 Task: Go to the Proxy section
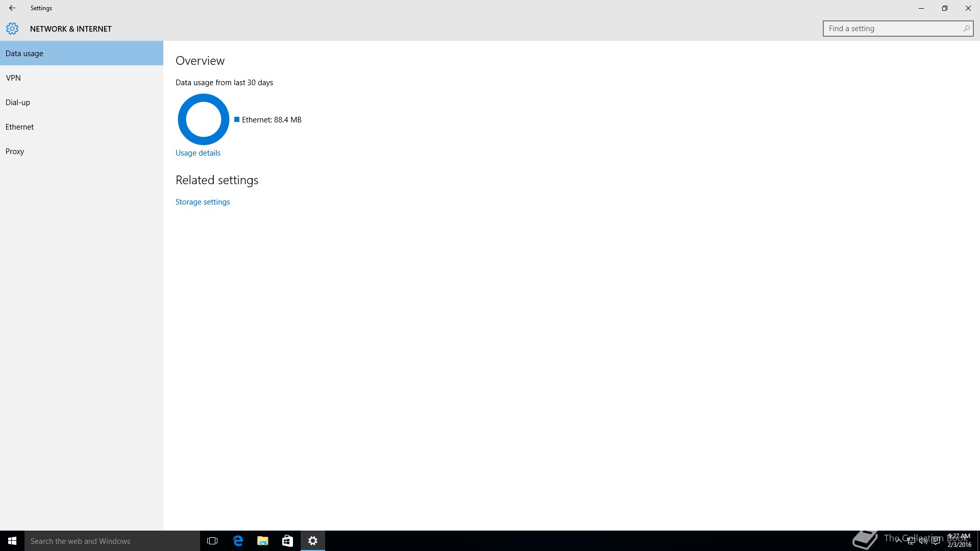(x=15, y=152)
